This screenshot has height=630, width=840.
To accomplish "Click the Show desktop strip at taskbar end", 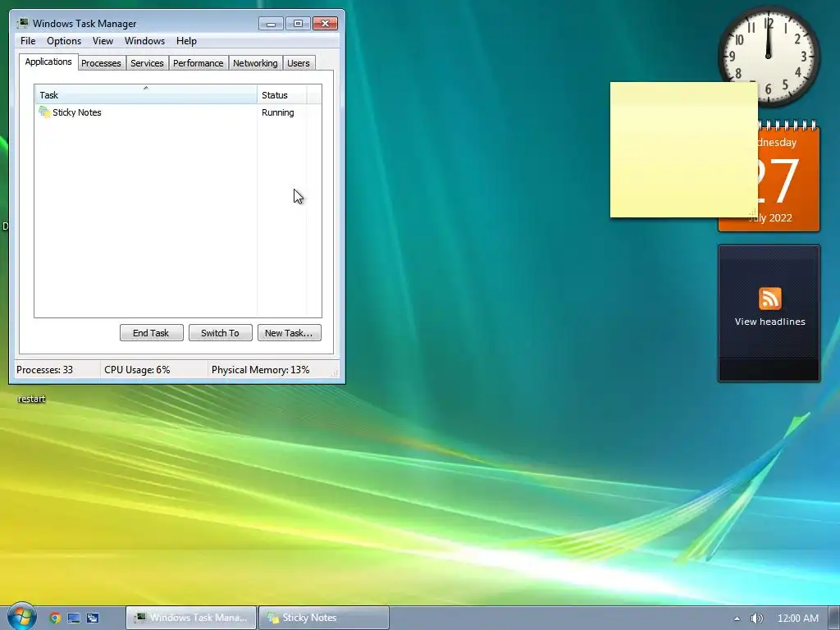I will tap(834, 618).
